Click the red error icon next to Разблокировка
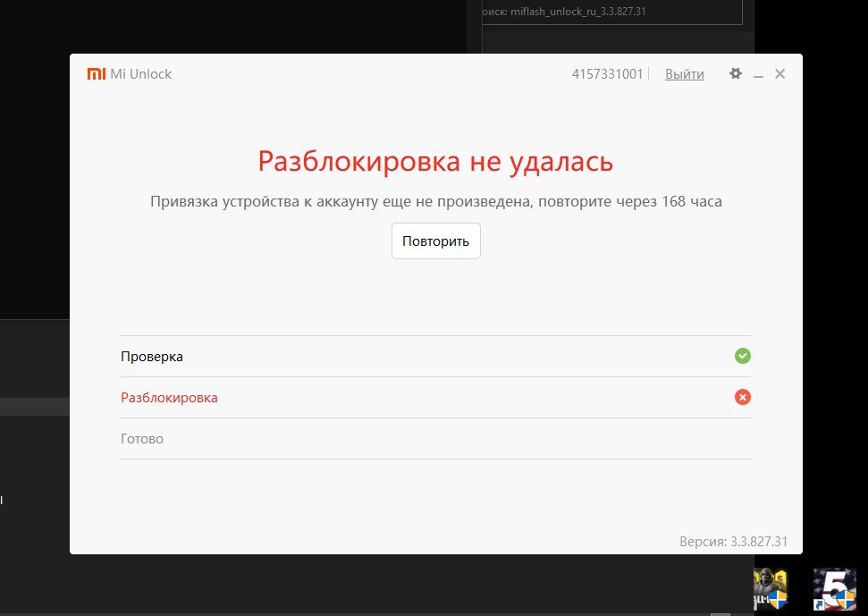The height and width of the screenshot is (616, 868). click(742, 397)
